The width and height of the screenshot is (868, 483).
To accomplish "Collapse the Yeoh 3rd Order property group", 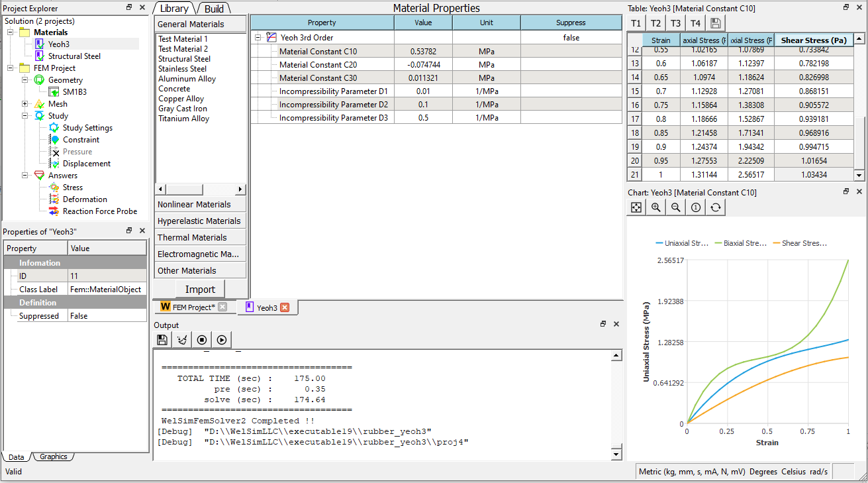I will [257, 38].
